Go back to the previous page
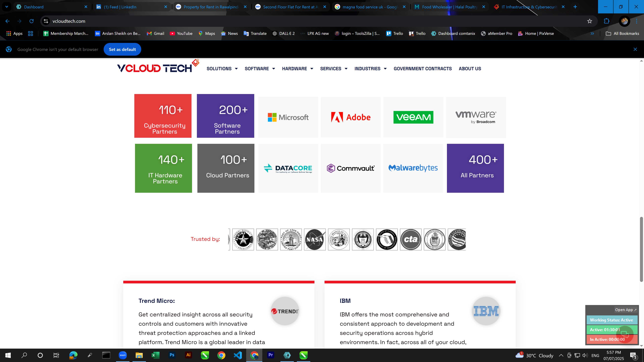Image resolution: width=644 pixels, height=362 pixels. pos(8,21)
